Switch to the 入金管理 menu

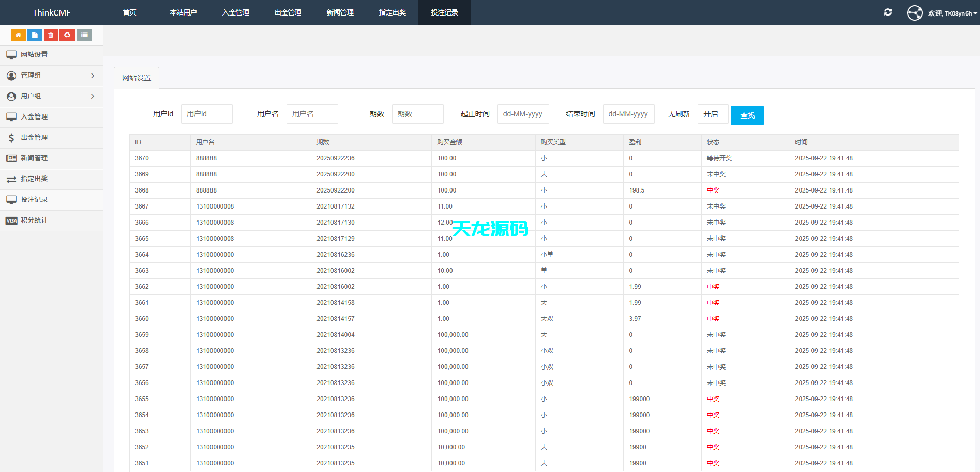(x=235, y=12)
